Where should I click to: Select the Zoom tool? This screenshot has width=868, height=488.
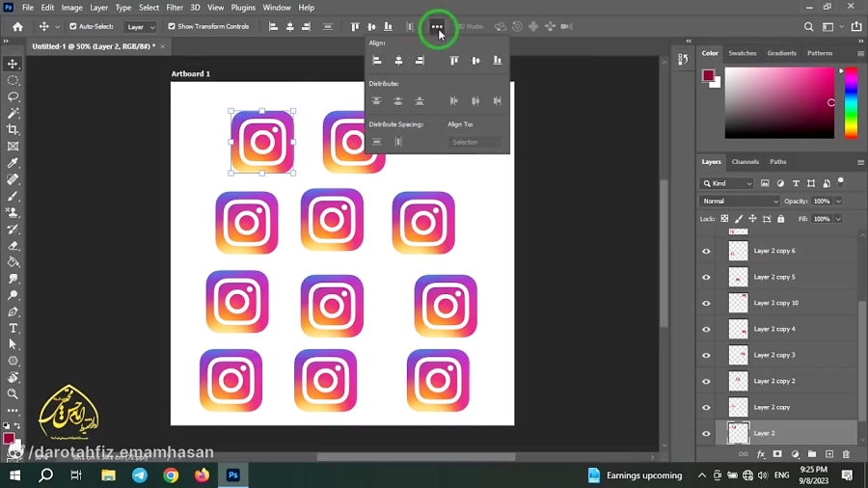pyautogui.click(x=13, y=393)
